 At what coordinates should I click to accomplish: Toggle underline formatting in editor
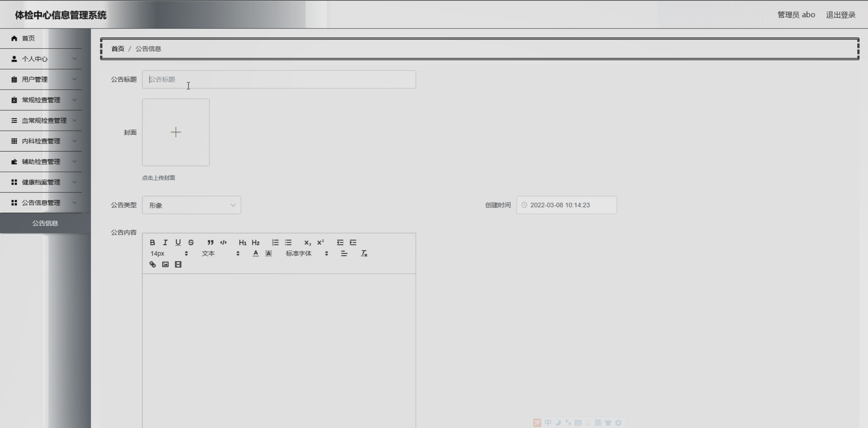178,243
